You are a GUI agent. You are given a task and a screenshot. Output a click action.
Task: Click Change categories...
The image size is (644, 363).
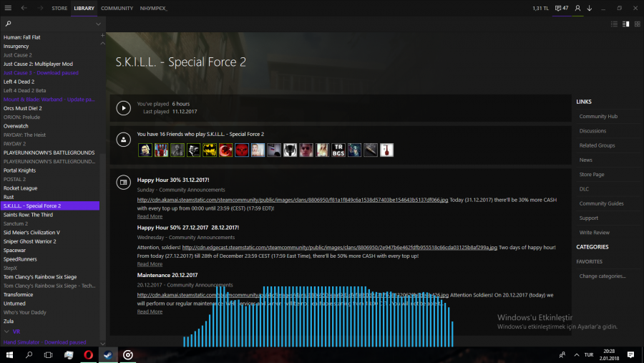[602, 276]
